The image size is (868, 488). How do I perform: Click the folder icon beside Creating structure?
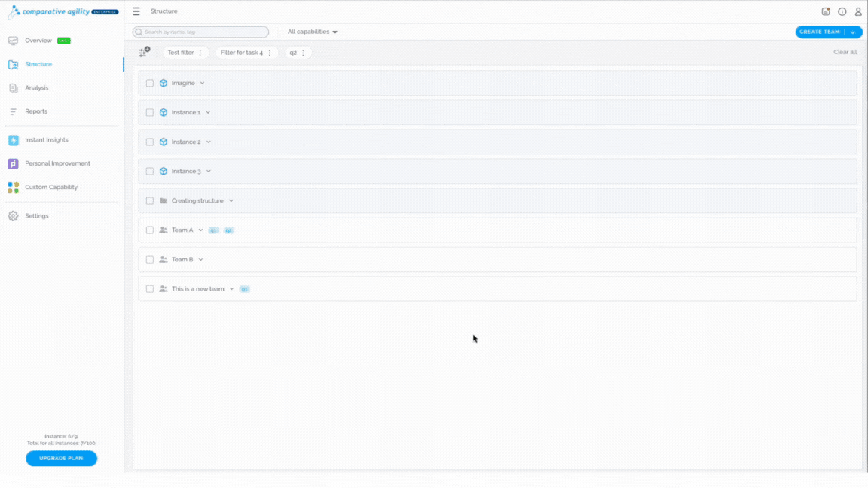pyautogui.click(x=164, y=201)
